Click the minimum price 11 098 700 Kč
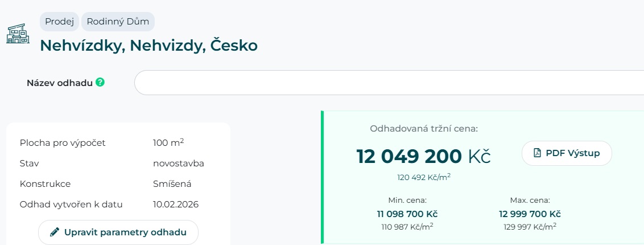644x245 pixels. coord(407,214)
